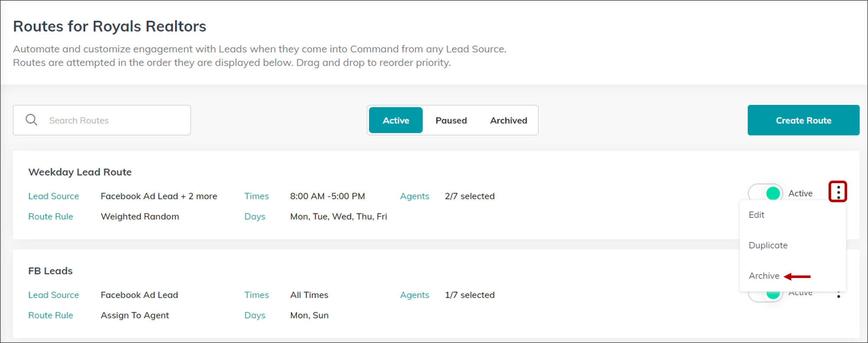Click Agents link under FB Leads

[x=414, y=295]
